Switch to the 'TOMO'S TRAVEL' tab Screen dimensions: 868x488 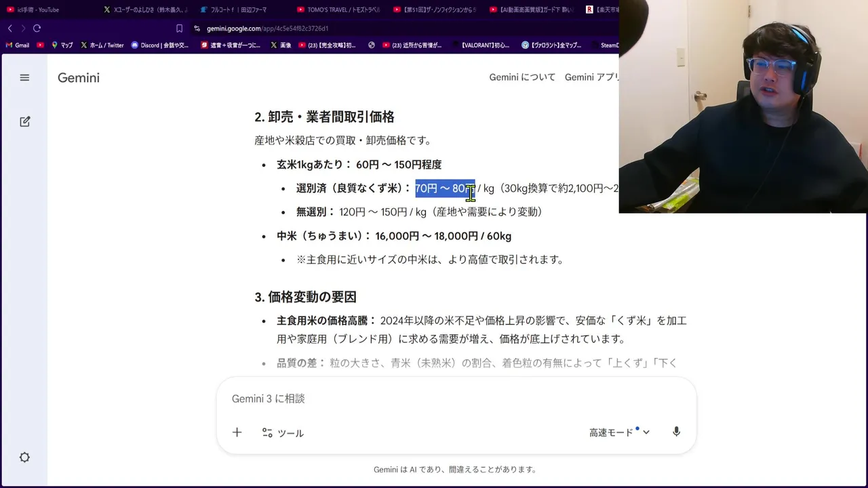(339, 9)
